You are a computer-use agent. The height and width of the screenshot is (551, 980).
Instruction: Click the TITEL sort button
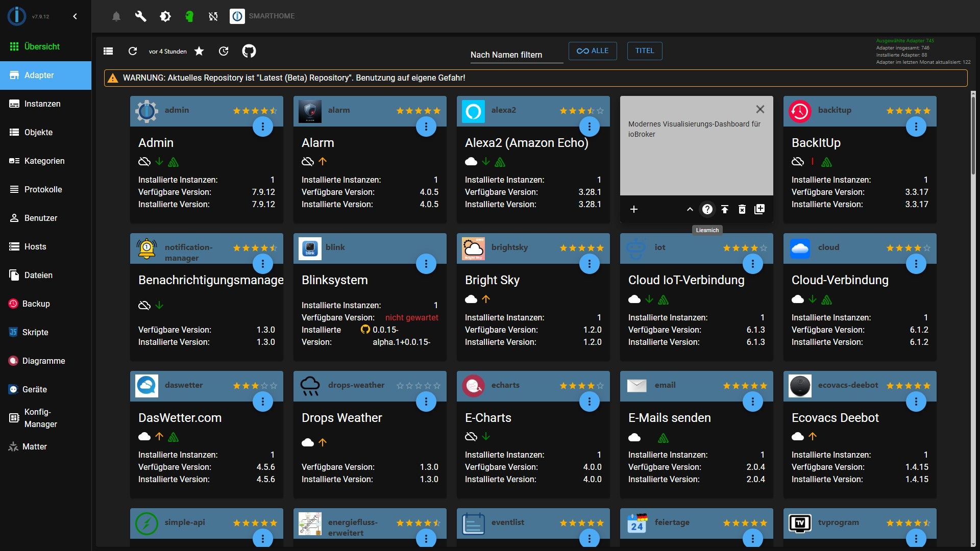click(645, 51)
